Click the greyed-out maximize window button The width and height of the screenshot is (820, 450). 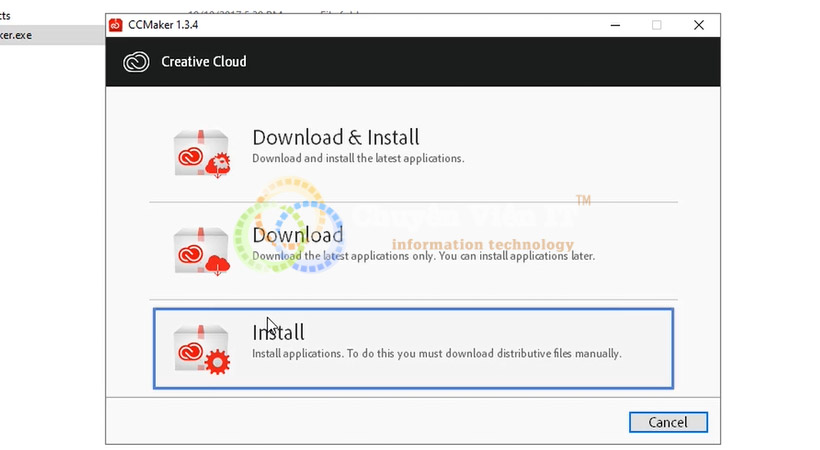[x=656, y=25]
